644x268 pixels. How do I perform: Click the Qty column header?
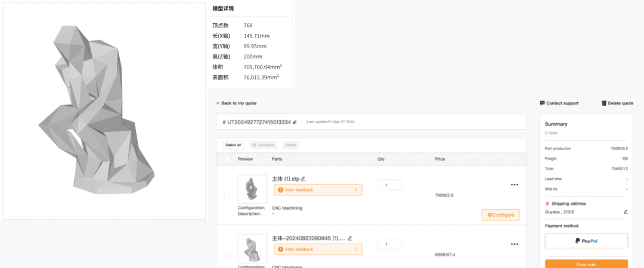381,159
